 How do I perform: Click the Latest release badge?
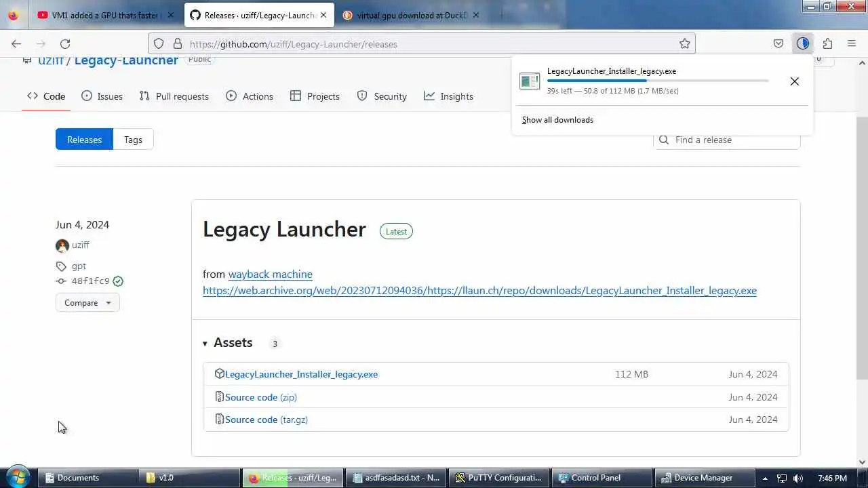396,231
